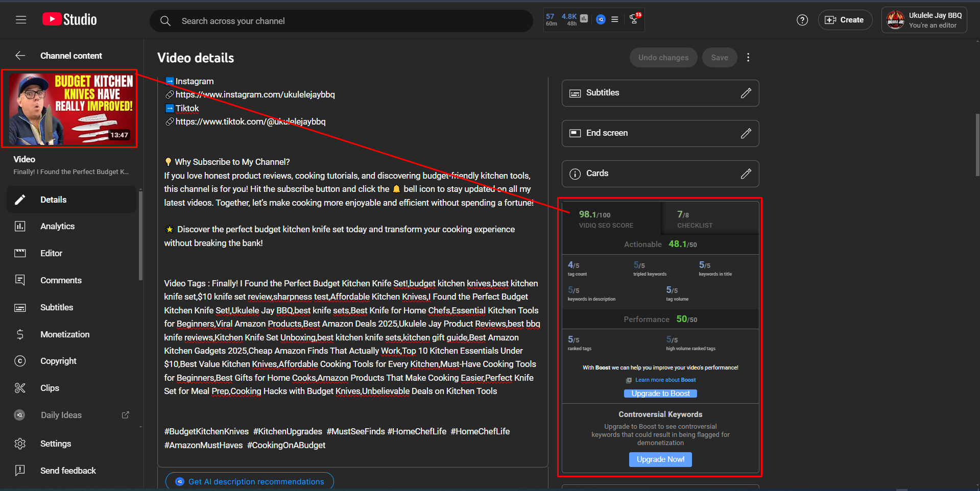Screen dimensions: 980x491
Task: Open the Comments menu item
Action: click(71, 280)
